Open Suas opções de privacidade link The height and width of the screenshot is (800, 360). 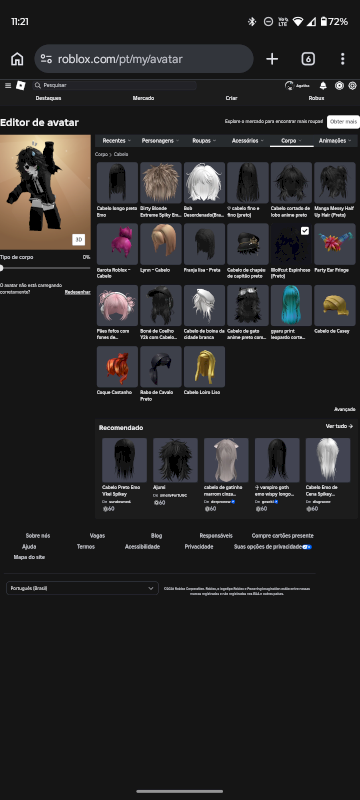click(x=272, y=546)
